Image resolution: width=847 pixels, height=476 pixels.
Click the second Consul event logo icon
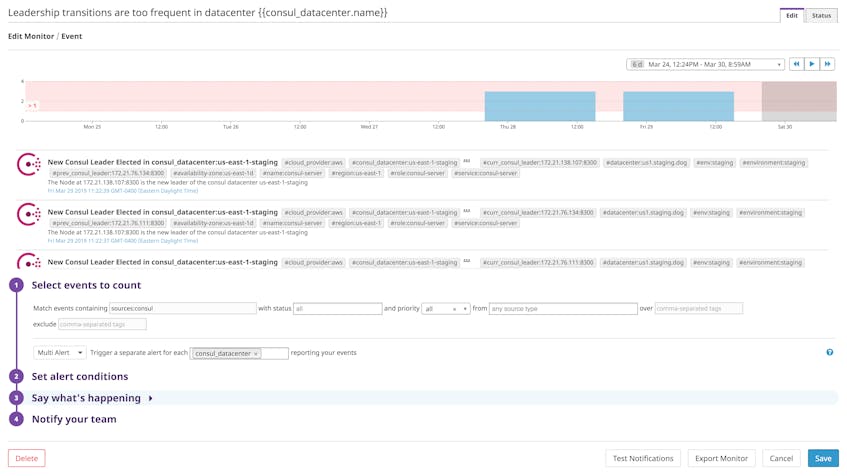pos(30,215)
